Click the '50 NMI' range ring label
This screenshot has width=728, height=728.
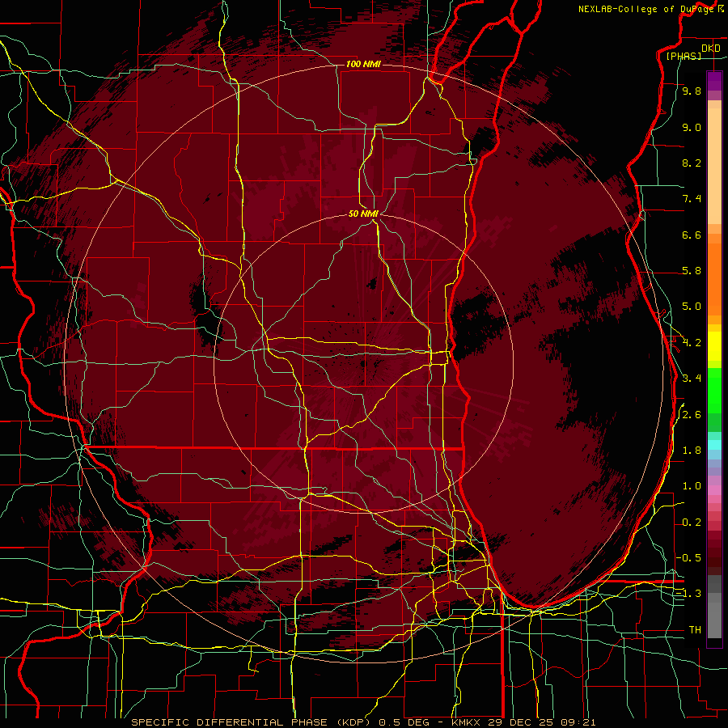click(x=363, y=214)
